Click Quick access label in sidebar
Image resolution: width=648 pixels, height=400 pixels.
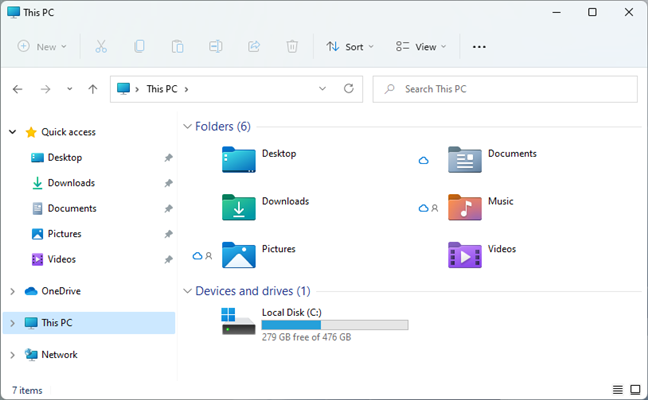coord(68,132)
